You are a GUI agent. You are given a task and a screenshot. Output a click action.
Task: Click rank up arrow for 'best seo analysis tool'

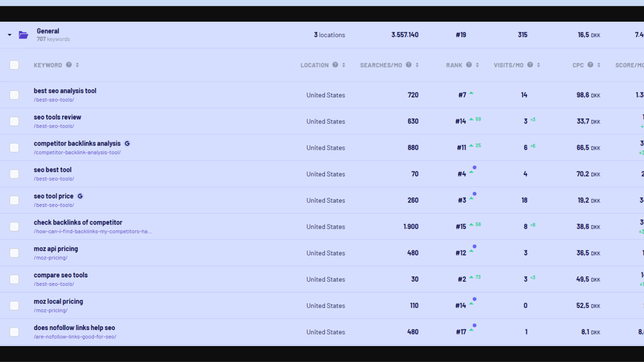(x=471, y=93)
